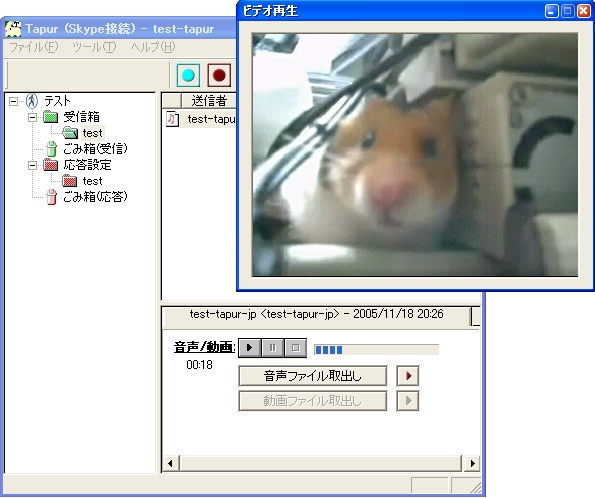Open the ツール(T) menu

(x=94, y=47)
